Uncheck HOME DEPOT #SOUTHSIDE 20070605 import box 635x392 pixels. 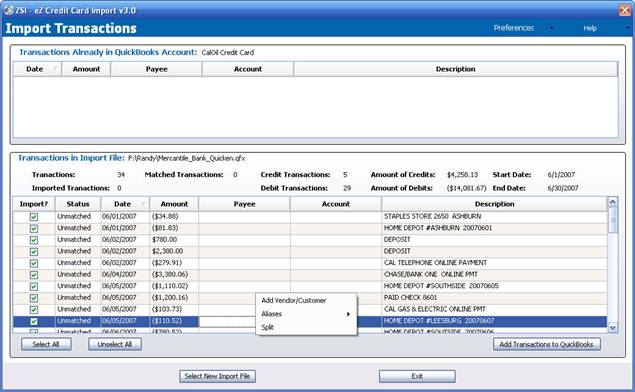tap(34, 286)
